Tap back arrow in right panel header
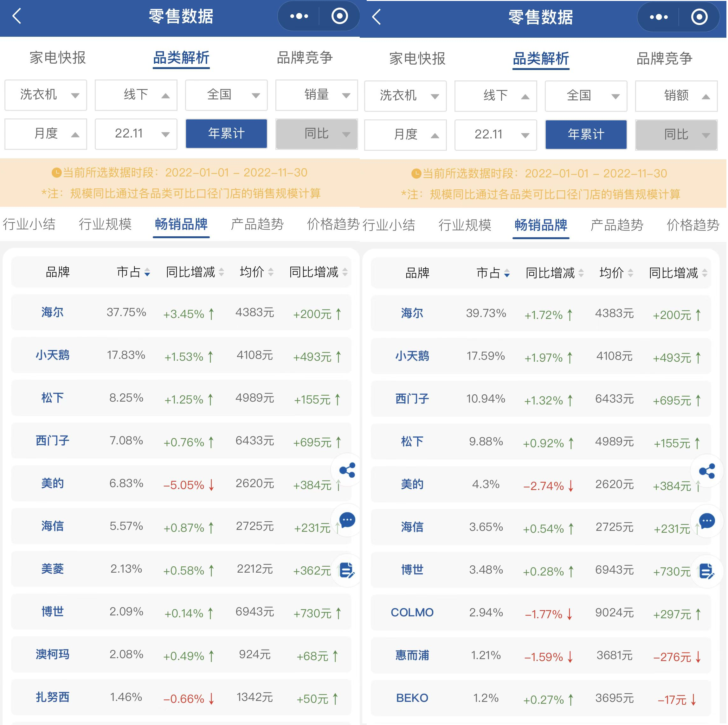Image resolution: width=728 pixels, height=725 pixels. (x=377, y=17)
